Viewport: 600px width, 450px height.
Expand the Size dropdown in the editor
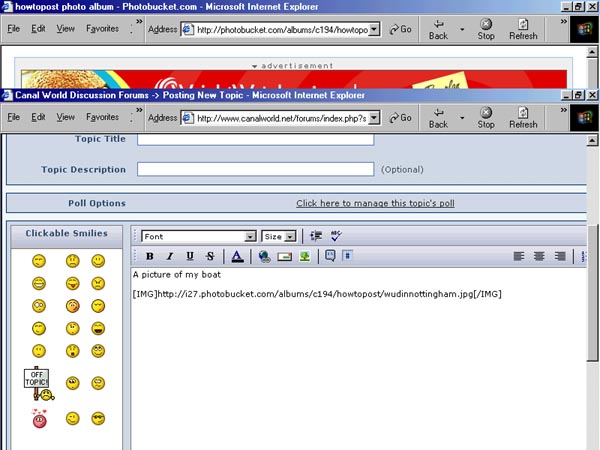pos(290,237)
